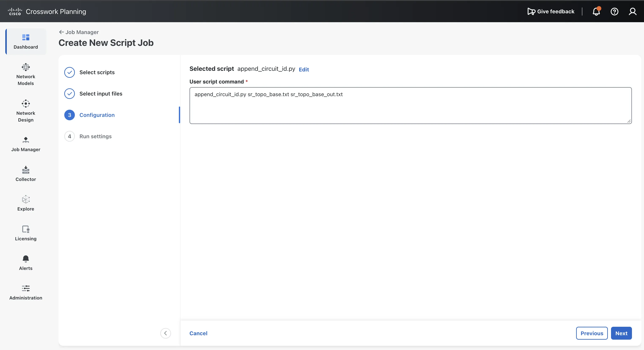Click the 'append_circuit_id.py' script name text

pyautogui.click(x=266, y=69)
